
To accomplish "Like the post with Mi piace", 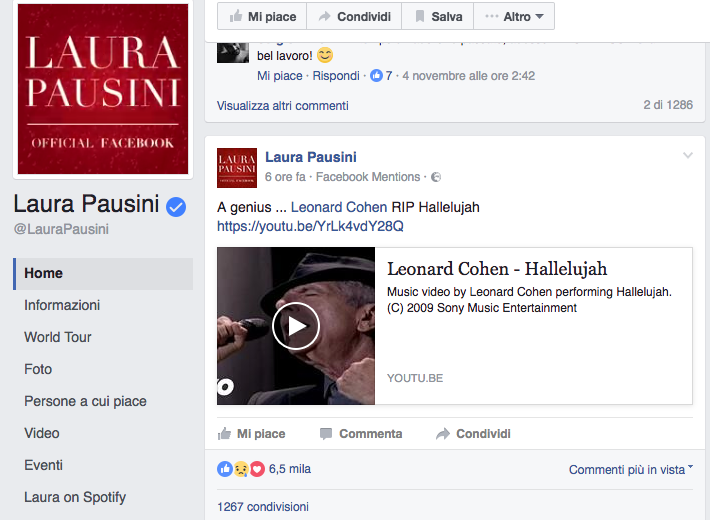I will pos(251,433).
